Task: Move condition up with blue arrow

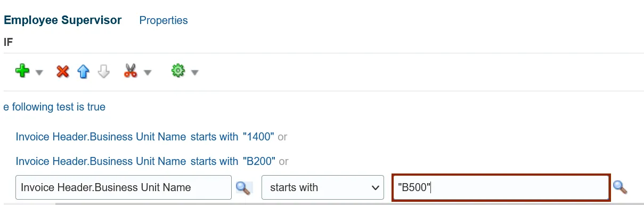Action: click(x=84, y=72)
